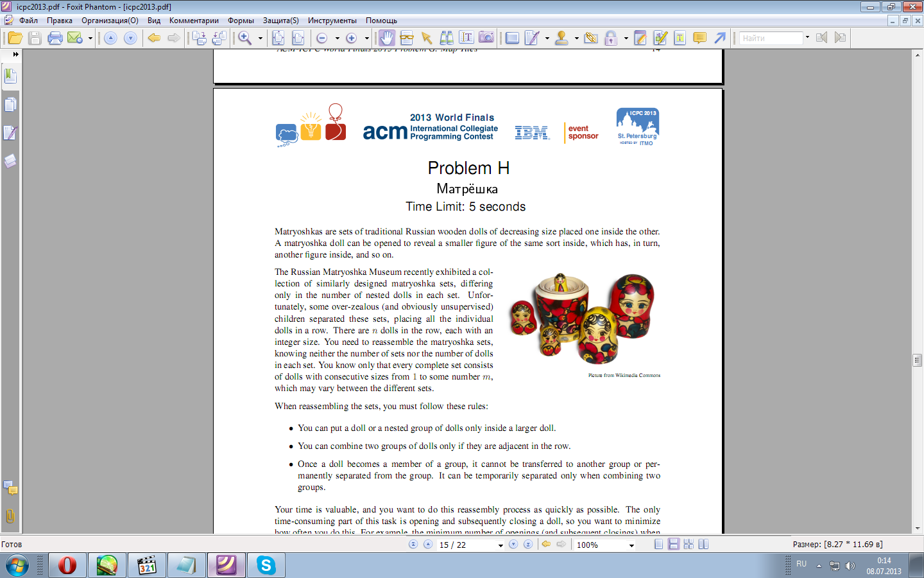
Task: Go to the last page button
Action: click(528, 544)
